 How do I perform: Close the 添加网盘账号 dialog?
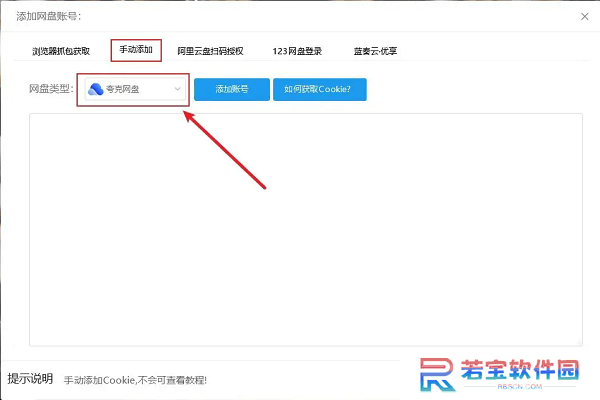[x=584, y=16]
